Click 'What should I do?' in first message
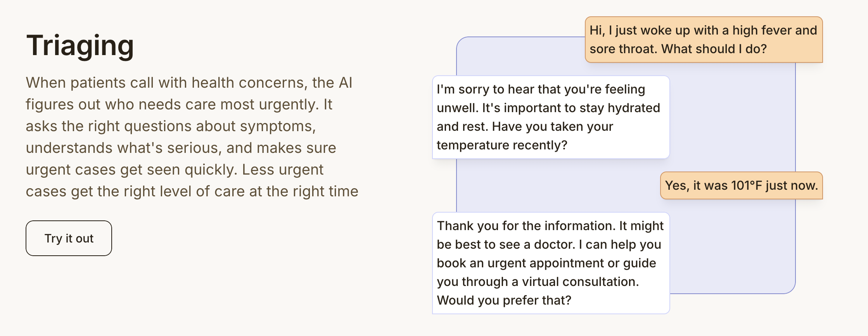The height and width of the screenshot is (336, 868). pos(714,49)
